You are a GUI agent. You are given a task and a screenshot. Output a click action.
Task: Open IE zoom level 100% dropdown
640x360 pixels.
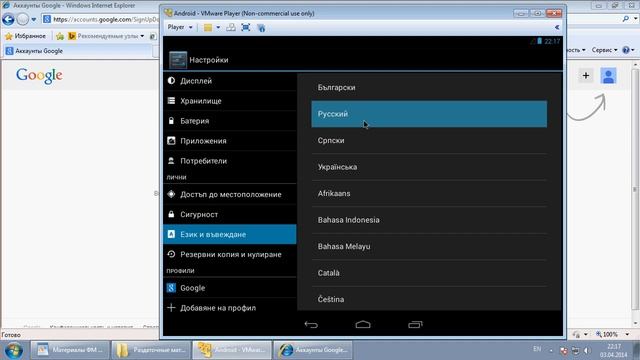point(612,334)
